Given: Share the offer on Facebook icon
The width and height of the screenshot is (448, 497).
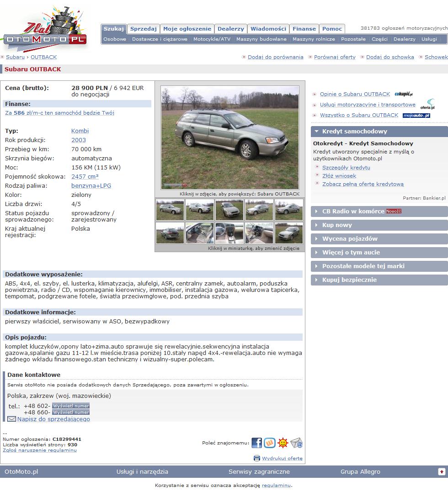Looking at the screenshot, I should [256, 443].
